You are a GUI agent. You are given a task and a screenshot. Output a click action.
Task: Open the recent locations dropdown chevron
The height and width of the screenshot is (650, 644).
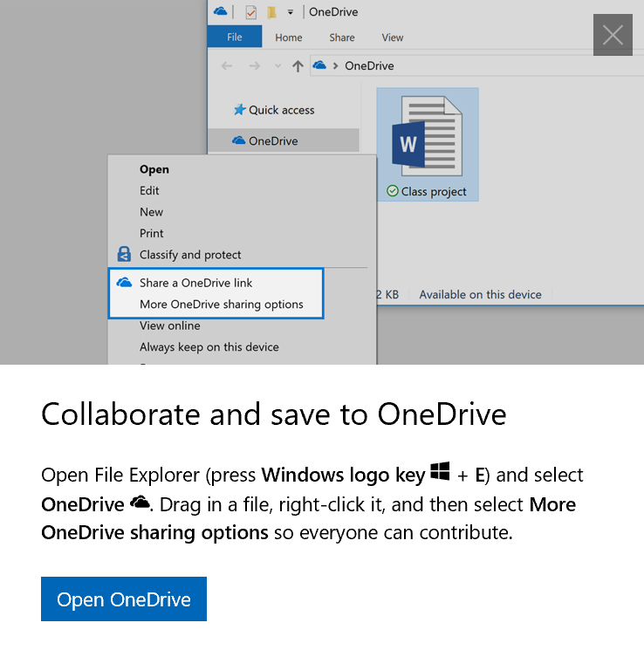(277, 65)
